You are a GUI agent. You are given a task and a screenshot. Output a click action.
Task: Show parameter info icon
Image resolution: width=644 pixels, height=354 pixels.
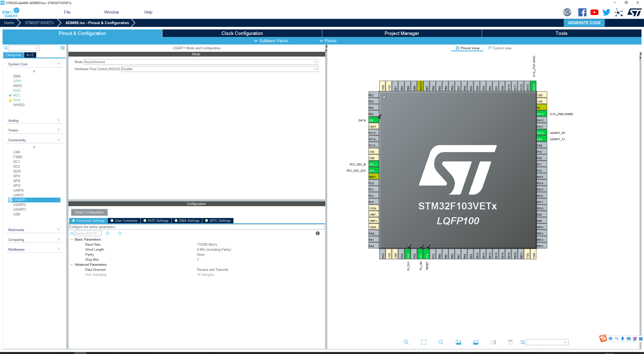[x=318, y=233]
